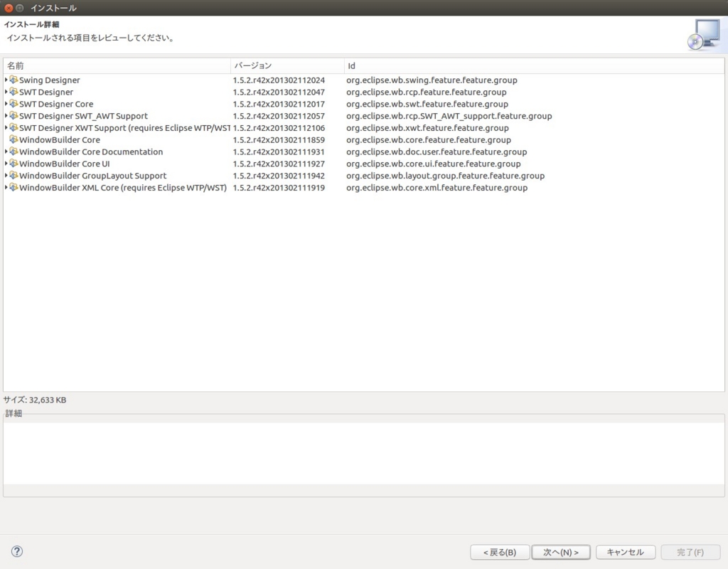The height and width of the screenshot is (569, 728).
Task: Click Id org.eclipse.wb.layout.group.feature.feature.group
Action: click(x=445, y=176)
